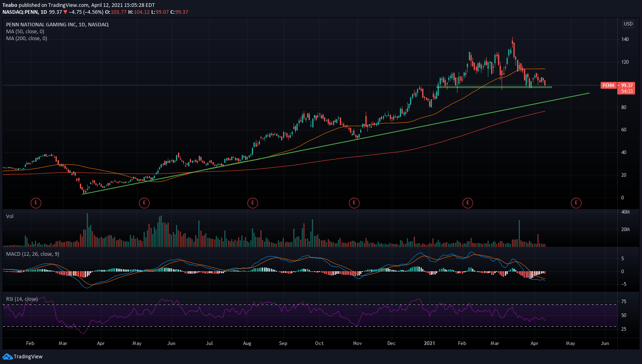Click the TradingView text in footer
Screen dimensions: 642x364
coord(28,357)
